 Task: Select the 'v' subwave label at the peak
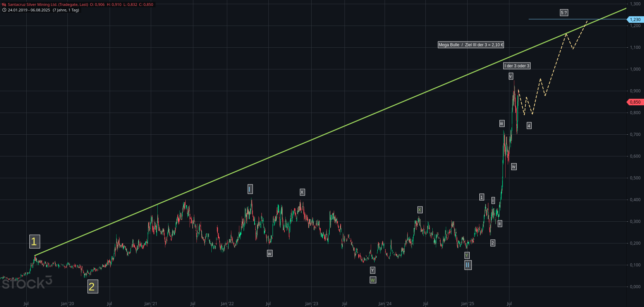click(x=511, y=76)
